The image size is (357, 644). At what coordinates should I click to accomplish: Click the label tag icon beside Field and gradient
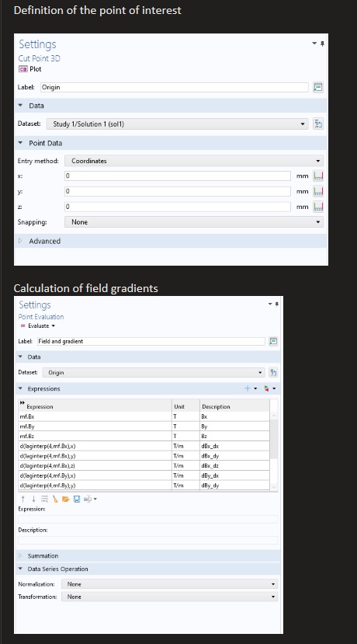pos(273,341)
